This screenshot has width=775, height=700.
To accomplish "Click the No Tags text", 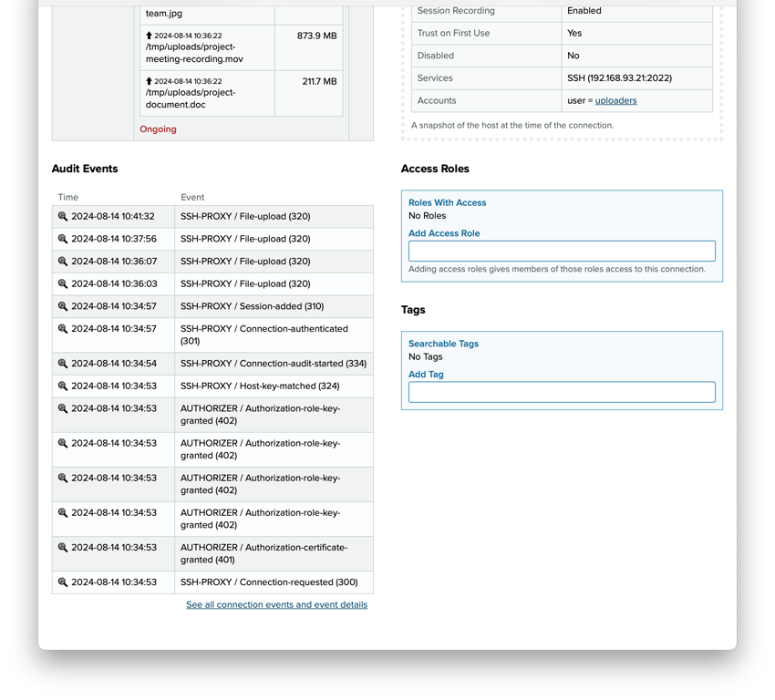I will tap(425, 356).
